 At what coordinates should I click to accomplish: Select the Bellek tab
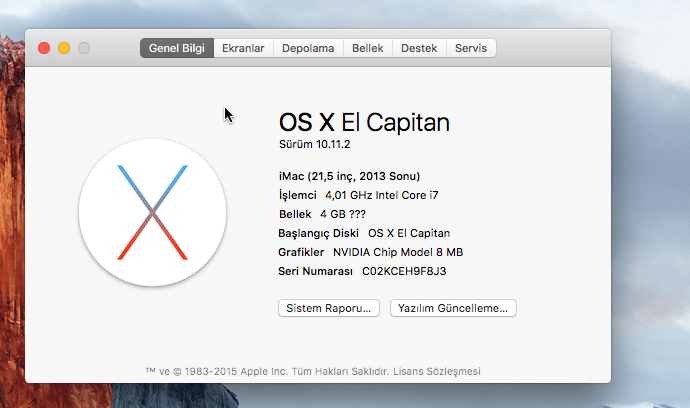coord(367,48)
